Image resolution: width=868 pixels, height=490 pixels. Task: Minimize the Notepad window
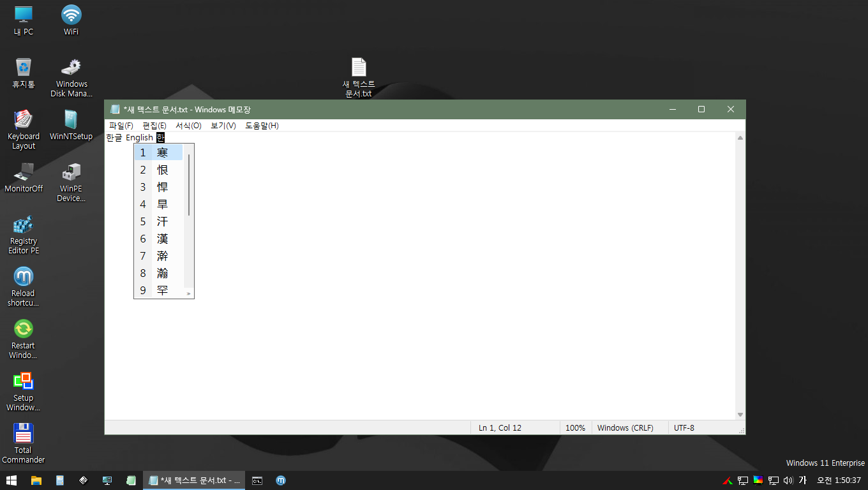click(x=672, y=110)
